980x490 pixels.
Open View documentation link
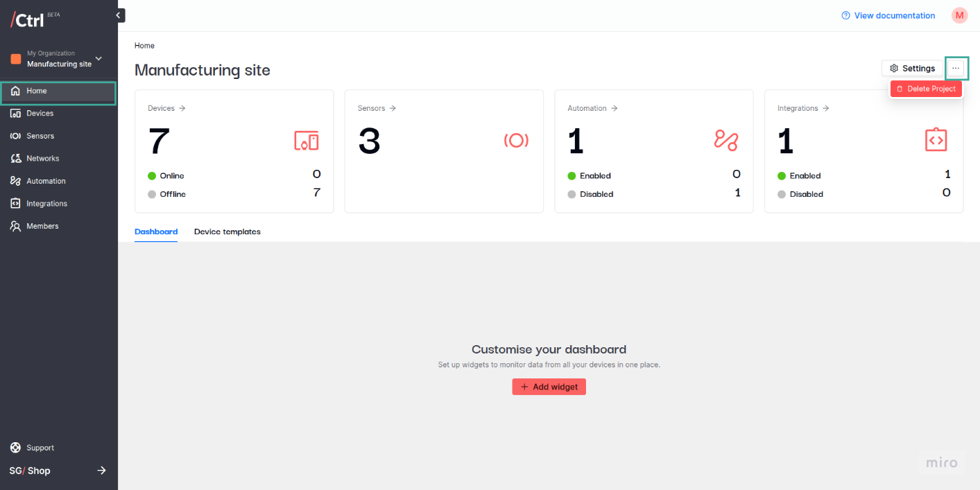click(888, 15)
